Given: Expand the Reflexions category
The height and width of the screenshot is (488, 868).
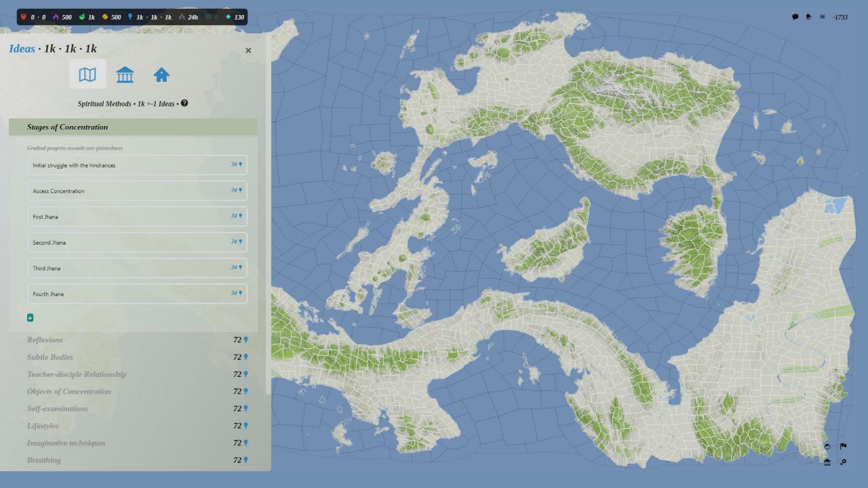Looking at the screenshot, I should click(x=45, y=340).
